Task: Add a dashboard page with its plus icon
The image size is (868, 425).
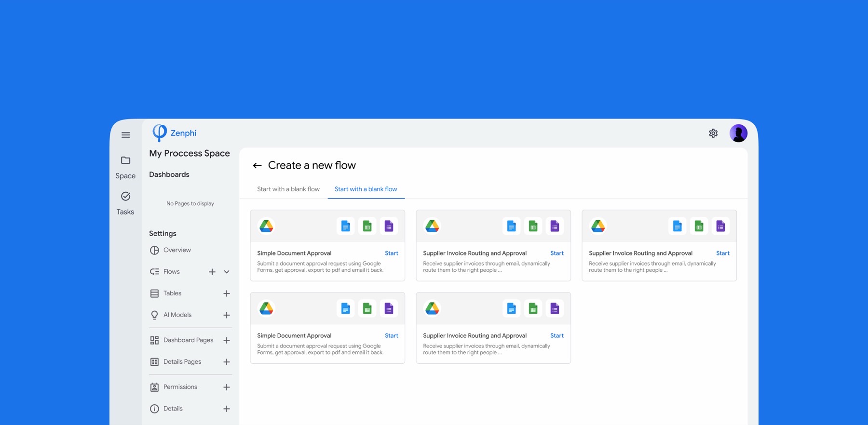Action: click(x=227, y=340)
